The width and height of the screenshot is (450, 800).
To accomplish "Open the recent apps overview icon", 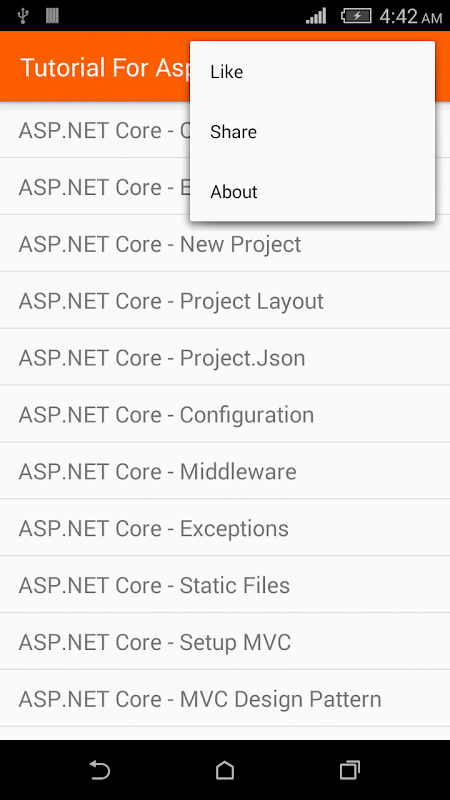I will point(349,770).
